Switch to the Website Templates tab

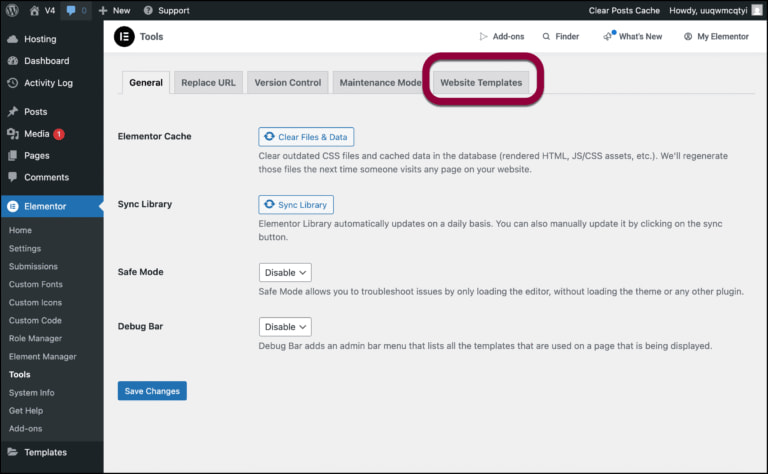tap(481, 83)
